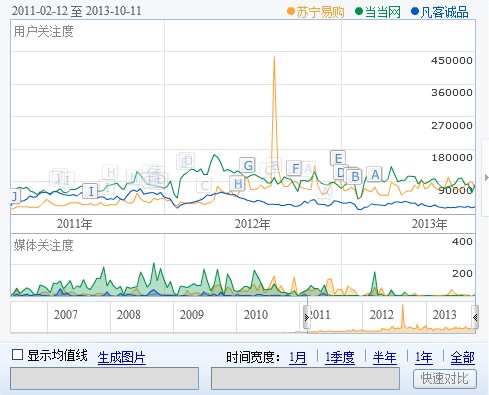The width and height of the screenshot is (489, 395).
Task: Select 2012 on the overview timeline
Action: point(381,314)
